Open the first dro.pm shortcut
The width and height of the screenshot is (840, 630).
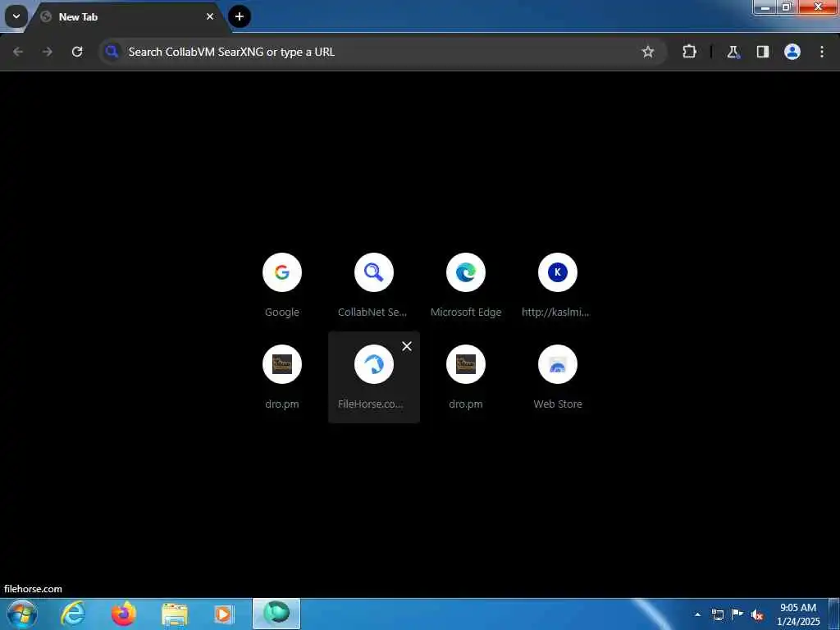(x=282, y=377)
